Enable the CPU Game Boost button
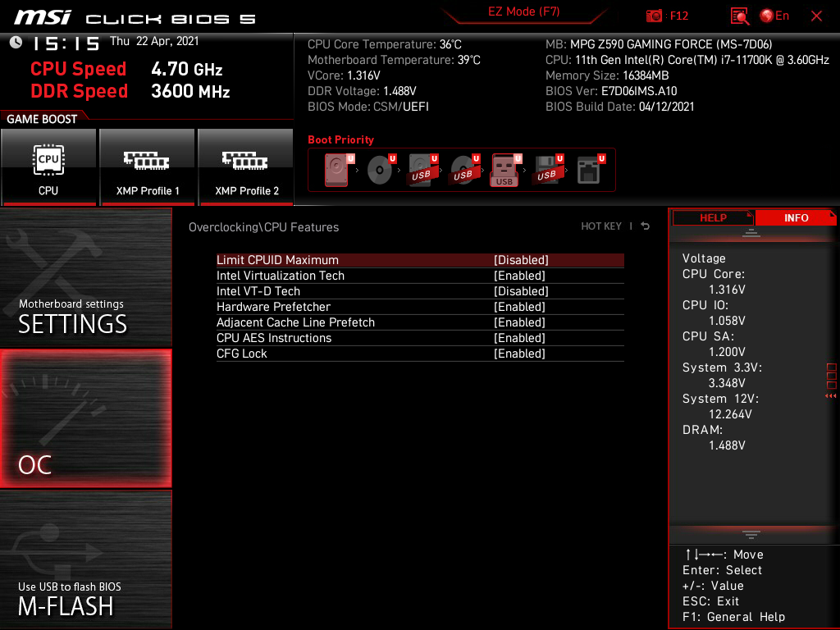The height and width of the screenshot is (630, 840). tap(48, 167)
